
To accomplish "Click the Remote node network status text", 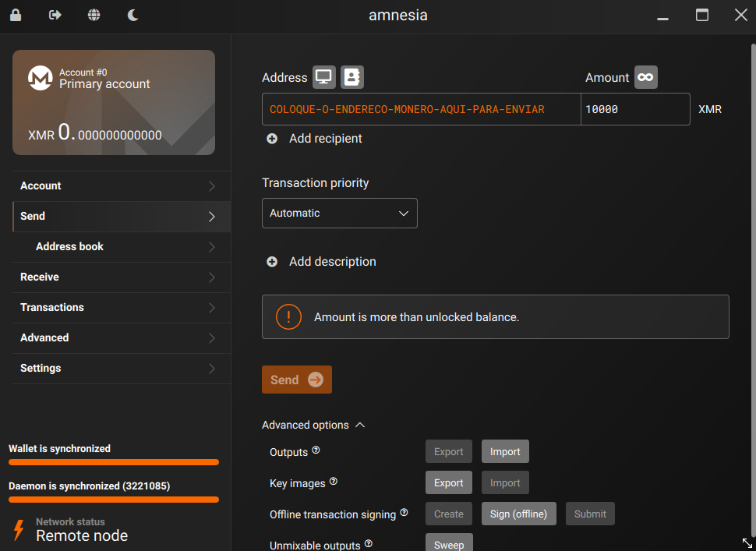I will 82,535.
